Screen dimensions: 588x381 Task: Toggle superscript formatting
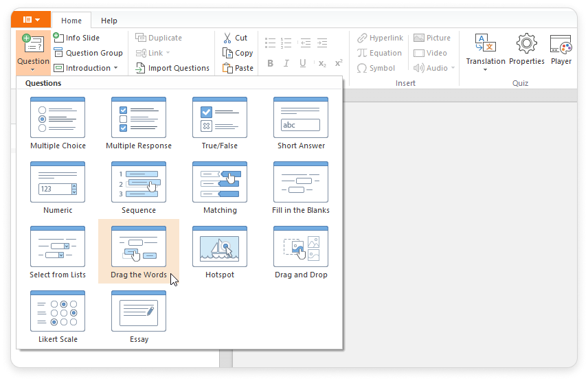point(339,63)
